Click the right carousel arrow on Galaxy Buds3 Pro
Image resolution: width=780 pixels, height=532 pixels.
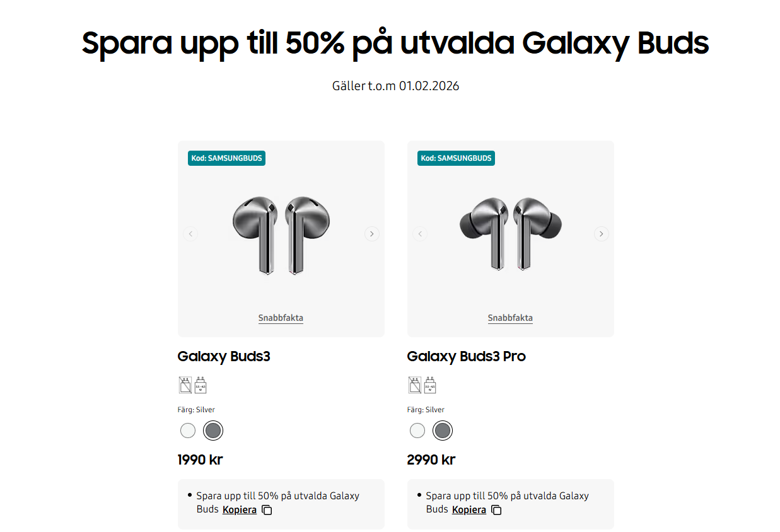coord(601,233)
